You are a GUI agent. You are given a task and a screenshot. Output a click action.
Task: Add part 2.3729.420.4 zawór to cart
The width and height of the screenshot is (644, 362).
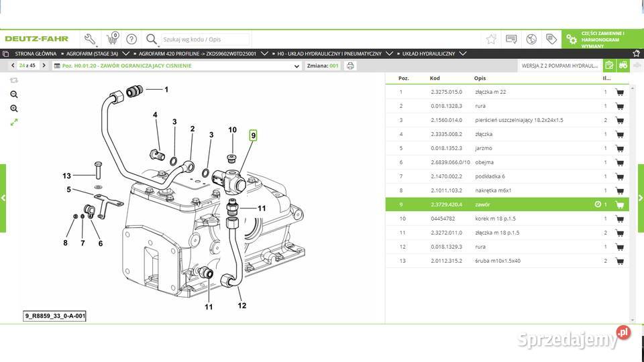point(619,204)
